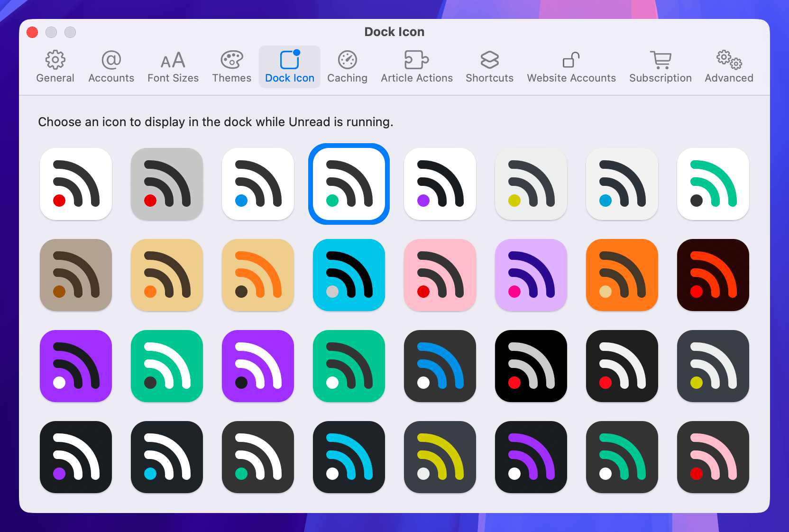Choose the white icon with blue dot
789x532 pixels.
(258, 184)
